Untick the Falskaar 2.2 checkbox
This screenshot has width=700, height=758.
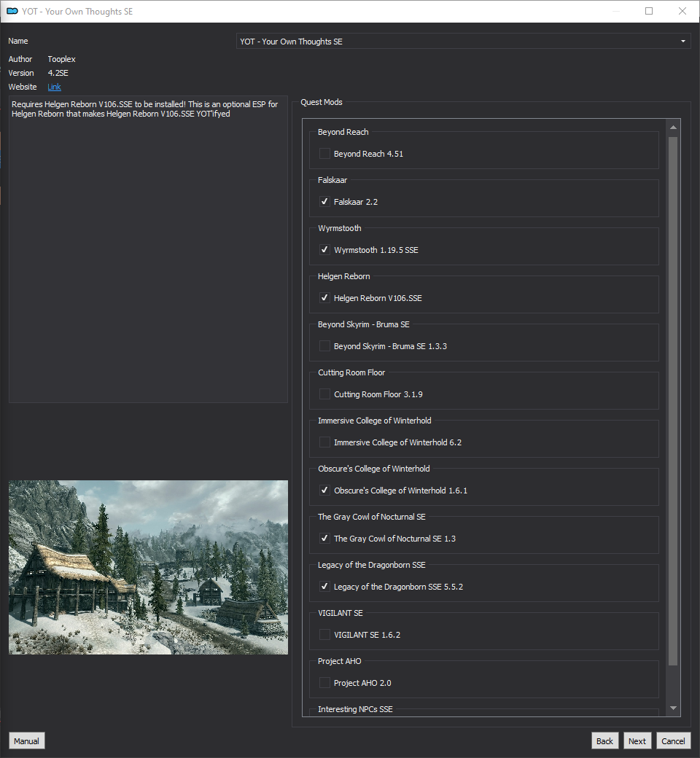click(324, 202)
